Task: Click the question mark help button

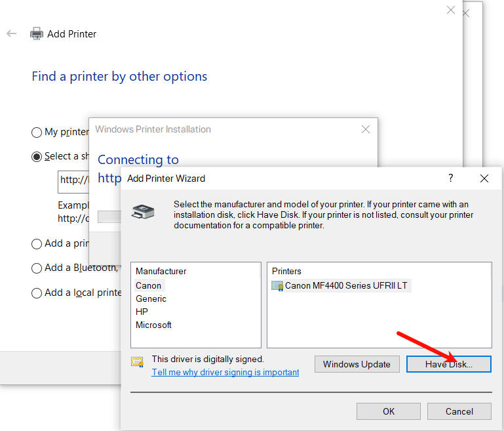Action: coord(450,178)
